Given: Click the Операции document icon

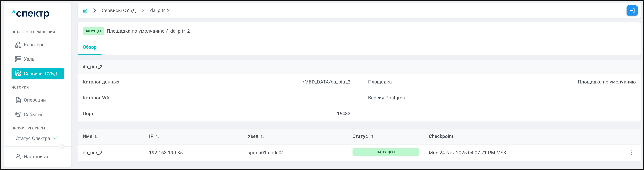Looking at the screenshot, I should [x=18, y=100].
